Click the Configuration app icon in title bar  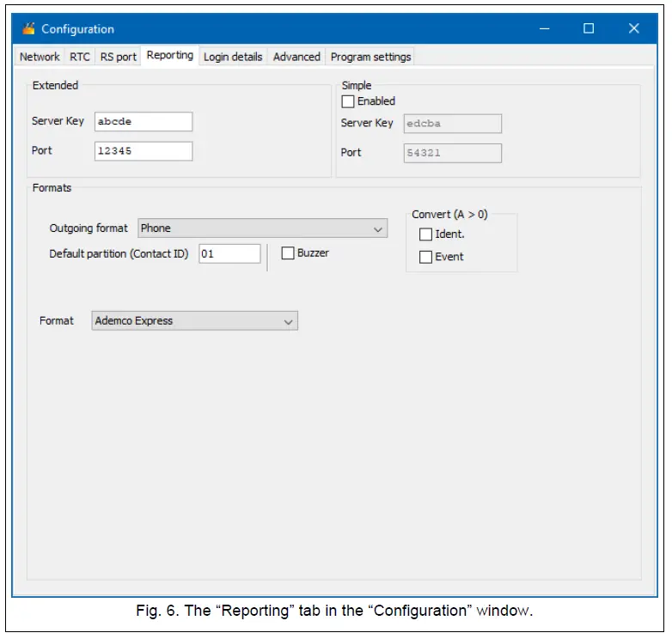[x=28, y=28]
